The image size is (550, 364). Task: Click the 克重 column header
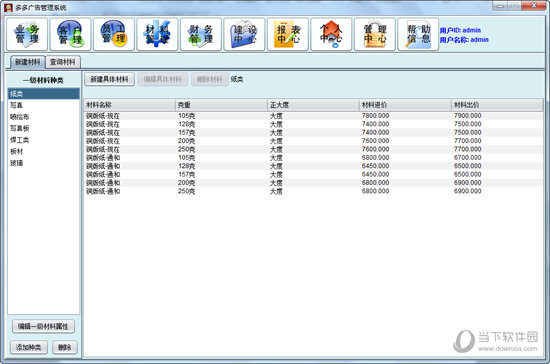tap(221, 105)
